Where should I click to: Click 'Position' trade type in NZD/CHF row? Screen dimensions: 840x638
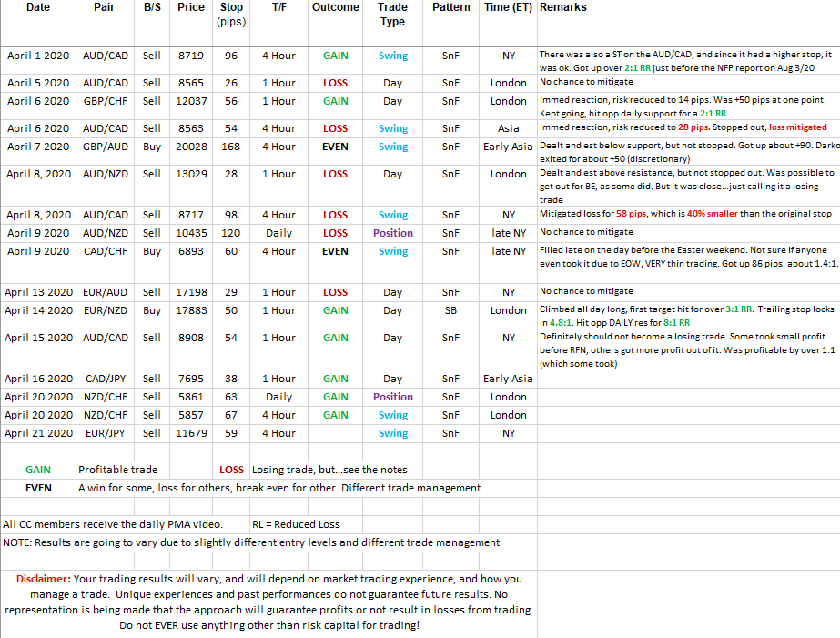tap(393, 397)
